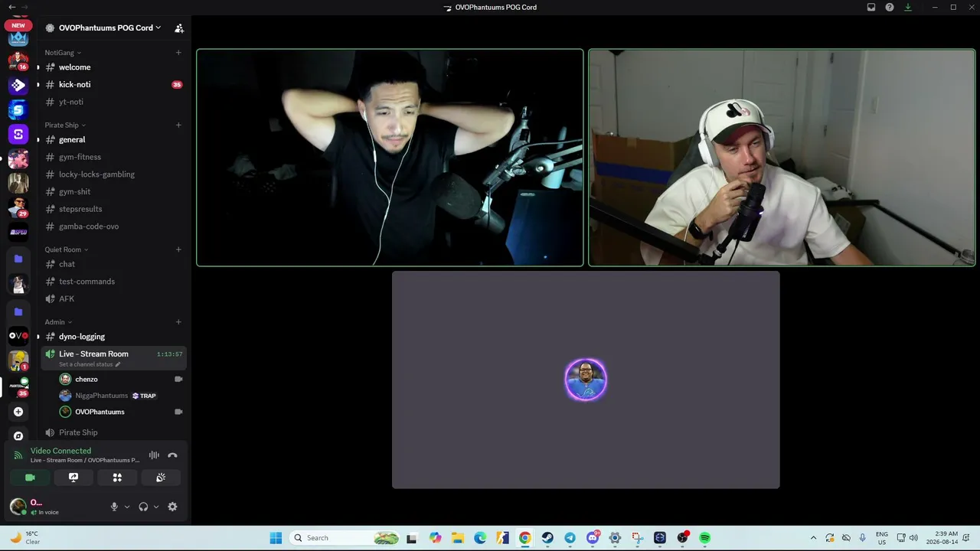Open output device options arrow beside headphones

point(156,507)
